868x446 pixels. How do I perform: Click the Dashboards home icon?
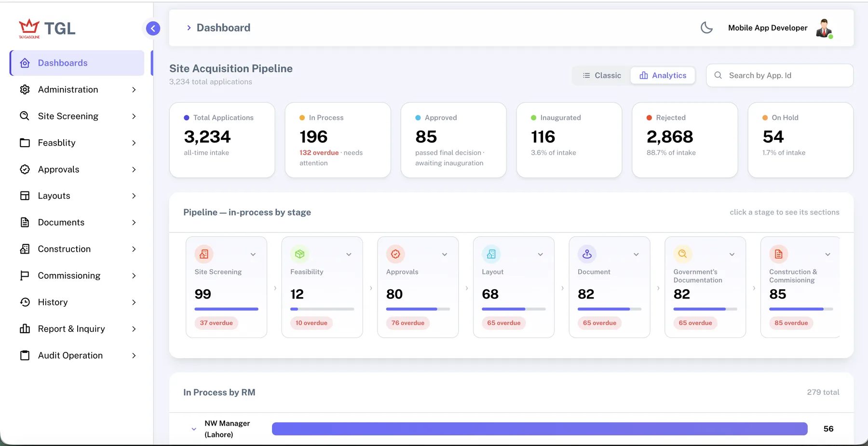click(x=25, y=63)
